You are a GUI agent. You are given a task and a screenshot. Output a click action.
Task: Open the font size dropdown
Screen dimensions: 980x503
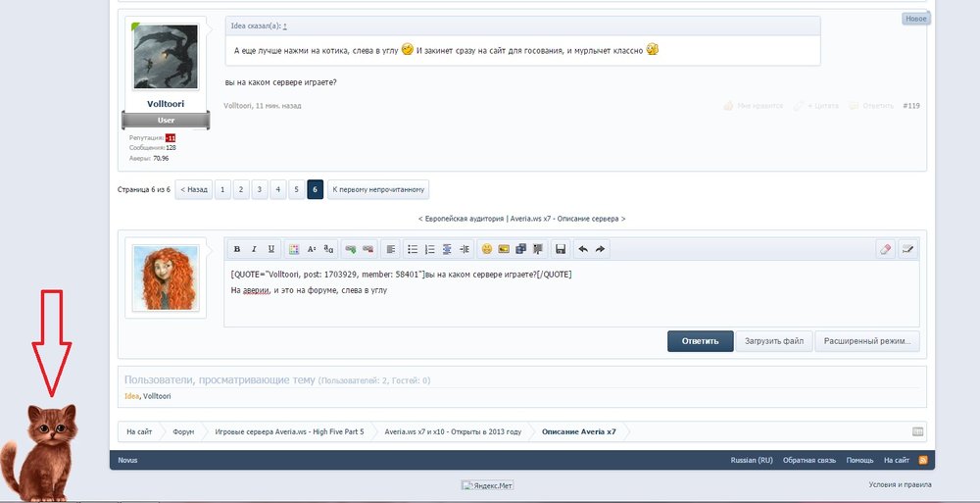tap(312, 249)
